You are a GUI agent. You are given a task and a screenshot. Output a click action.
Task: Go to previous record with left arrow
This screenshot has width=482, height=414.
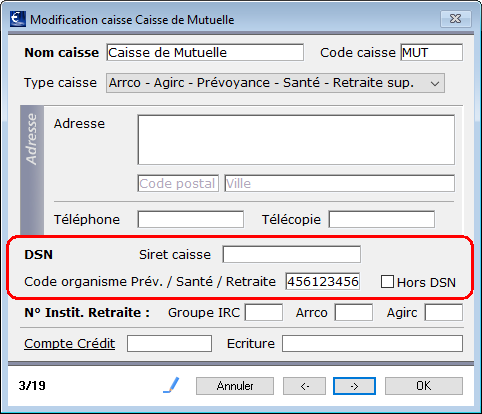304,386
